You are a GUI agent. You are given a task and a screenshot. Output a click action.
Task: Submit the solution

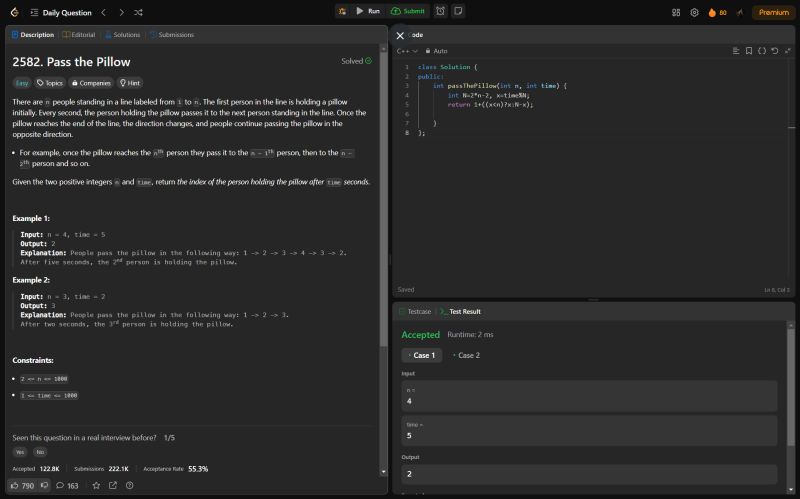(408, 11)
